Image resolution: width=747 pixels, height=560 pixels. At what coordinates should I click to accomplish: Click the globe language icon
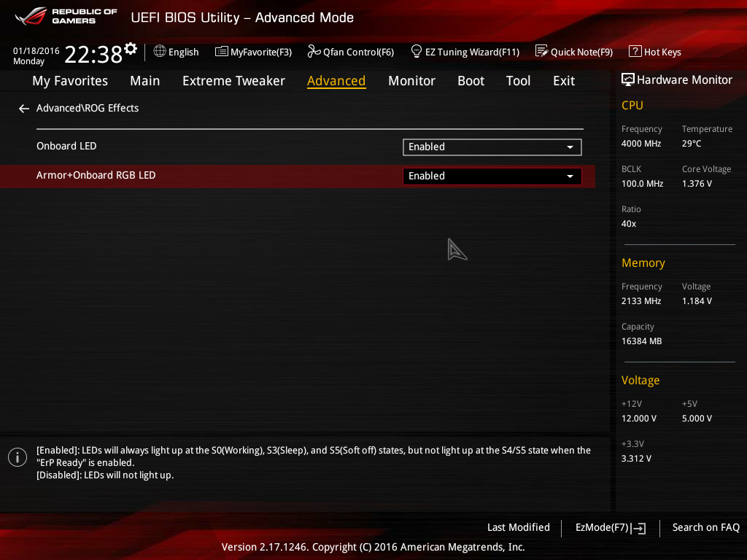click(160, 51)
